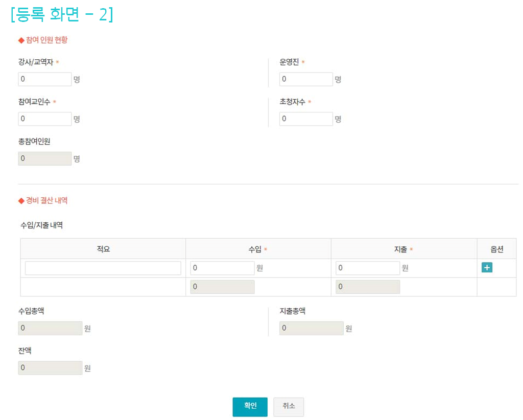The width and height of the screenshot is (523, 420).
Task: Click the 지출 amount input in table
Action: (x=368, y=268)
